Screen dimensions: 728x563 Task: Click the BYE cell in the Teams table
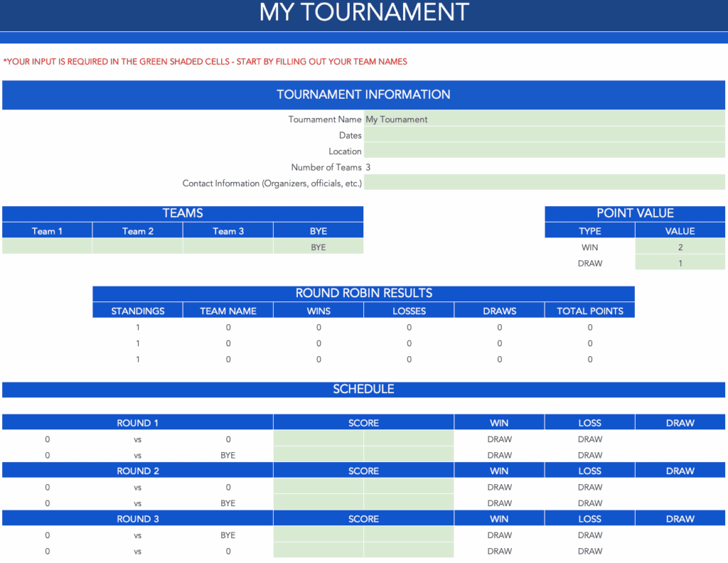tap(318, 247)
